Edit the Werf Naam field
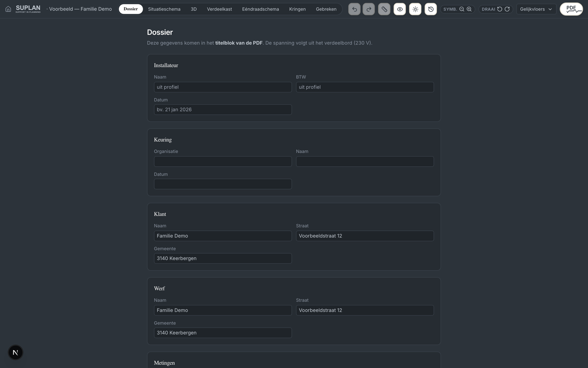 point(223,310)
